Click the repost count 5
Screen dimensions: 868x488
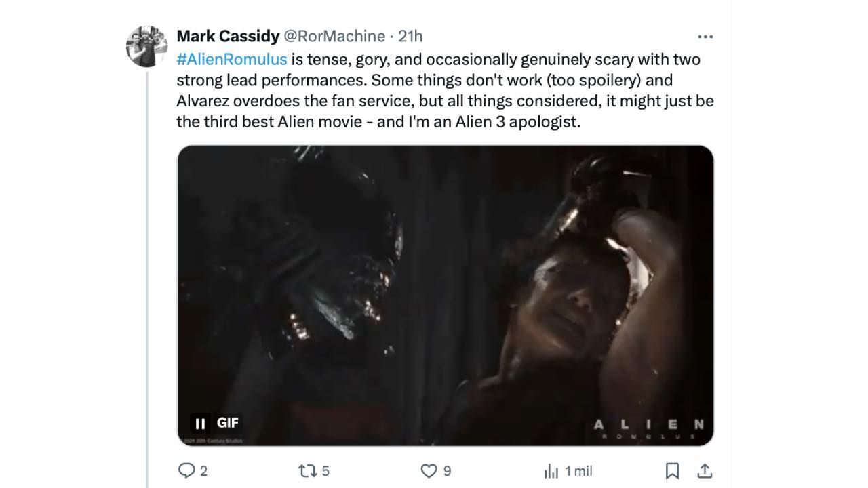[325, 471]
